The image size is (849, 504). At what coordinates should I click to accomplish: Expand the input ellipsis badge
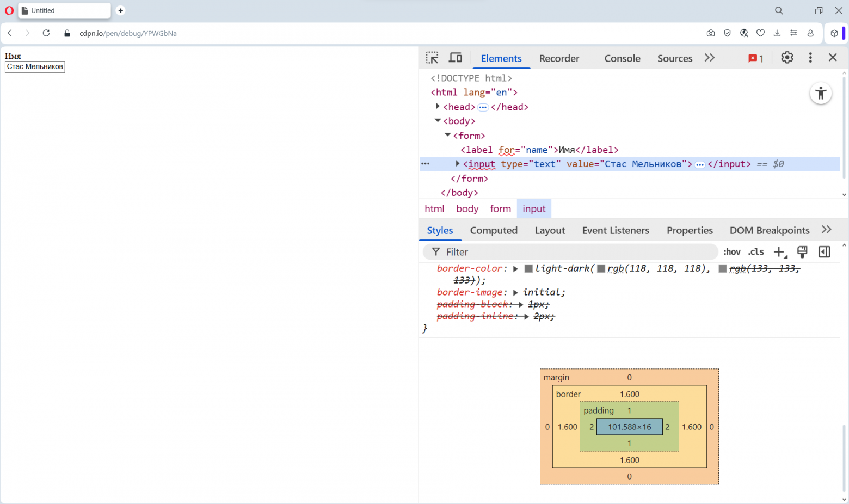click(x=700, y=164)
